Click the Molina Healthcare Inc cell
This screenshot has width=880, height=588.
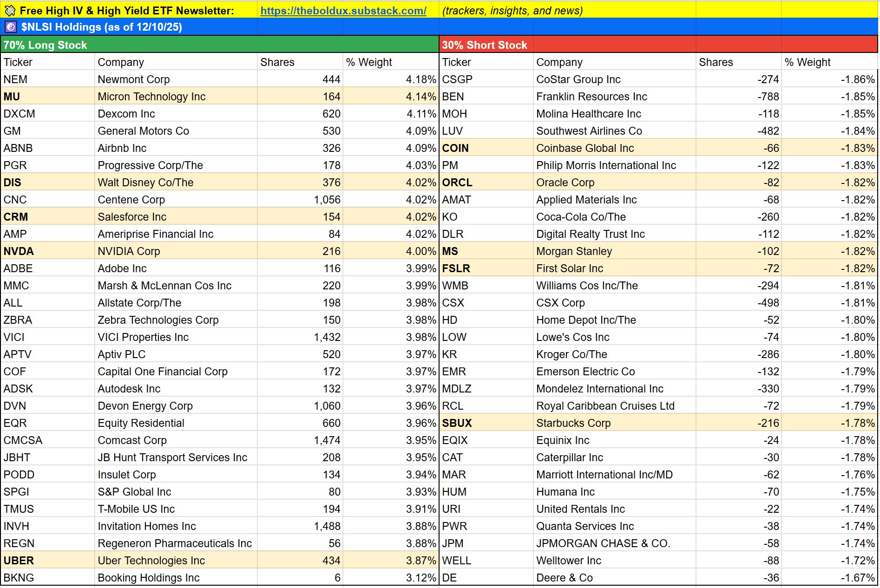(x=615, y=114)
